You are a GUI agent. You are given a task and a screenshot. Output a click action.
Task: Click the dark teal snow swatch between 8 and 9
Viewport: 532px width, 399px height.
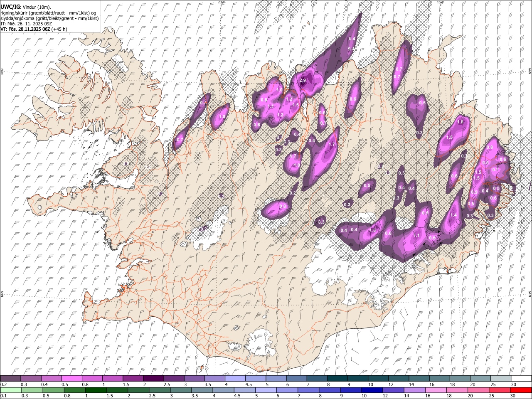pos(337,378)
